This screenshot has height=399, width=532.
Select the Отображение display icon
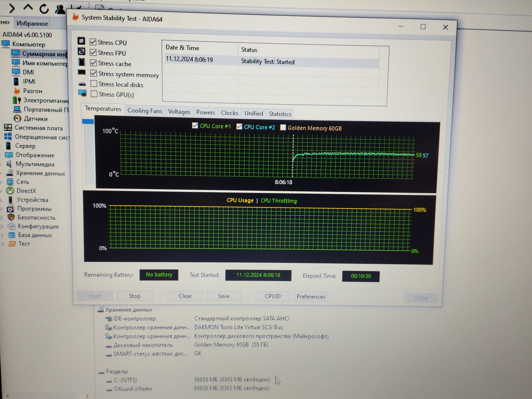tap(9, 155)
